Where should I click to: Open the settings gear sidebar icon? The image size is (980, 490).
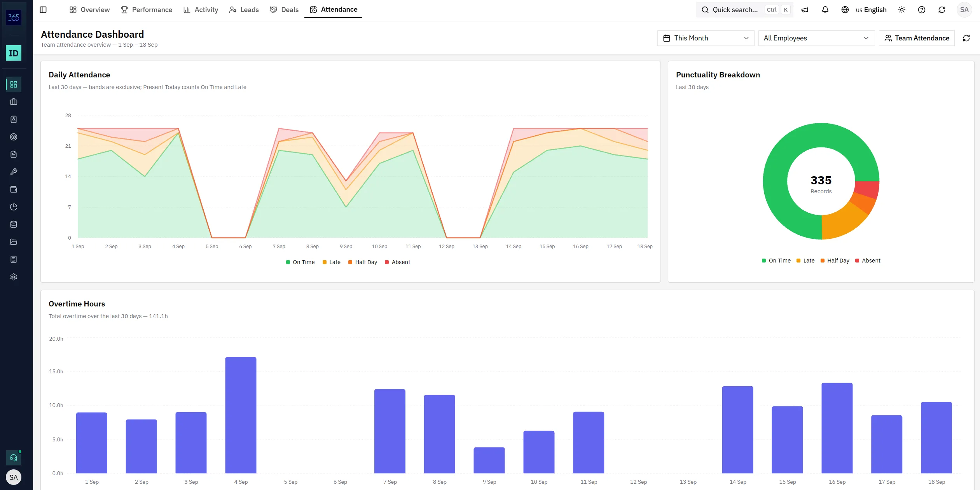[14, 277]
